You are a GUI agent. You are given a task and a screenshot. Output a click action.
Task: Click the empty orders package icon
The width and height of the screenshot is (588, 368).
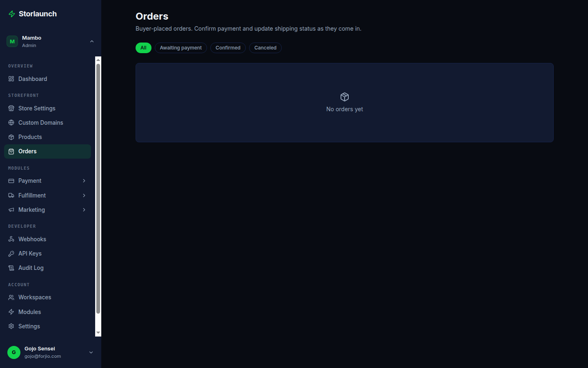click(345, 97)
